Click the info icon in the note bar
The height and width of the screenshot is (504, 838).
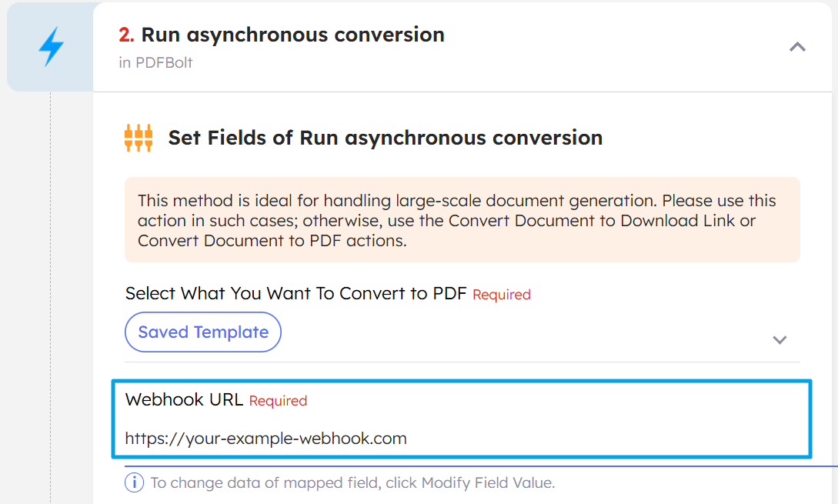pyautogui.click(x=133, y=482)
